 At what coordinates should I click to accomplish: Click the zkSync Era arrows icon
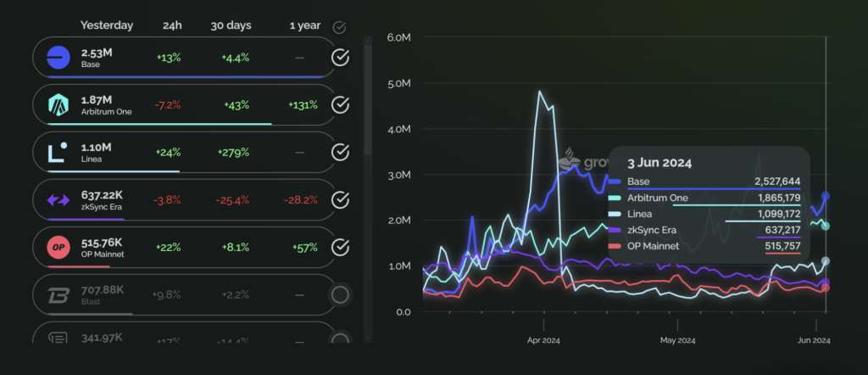(x=58, y=200)
